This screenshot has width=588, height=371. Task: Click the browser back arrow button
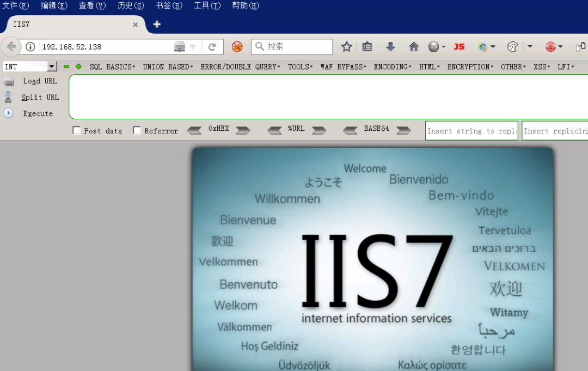(11, 47)
